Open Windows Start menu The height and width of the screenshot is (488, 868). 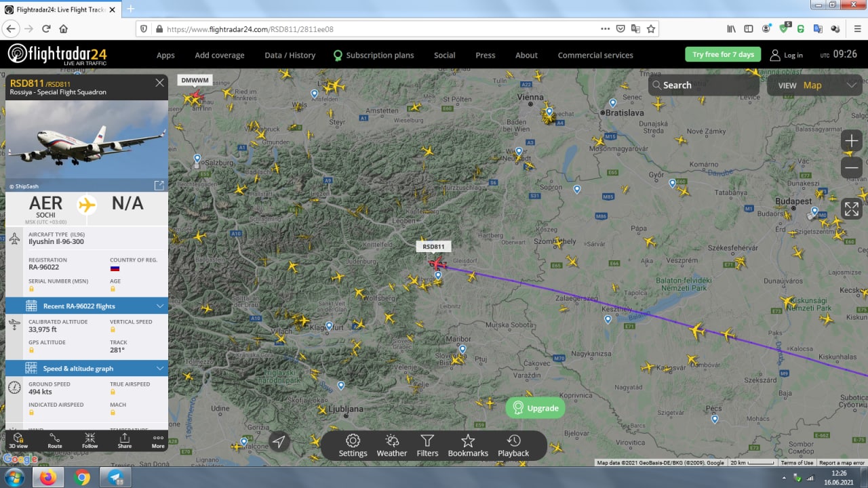[x=14, y=477]
